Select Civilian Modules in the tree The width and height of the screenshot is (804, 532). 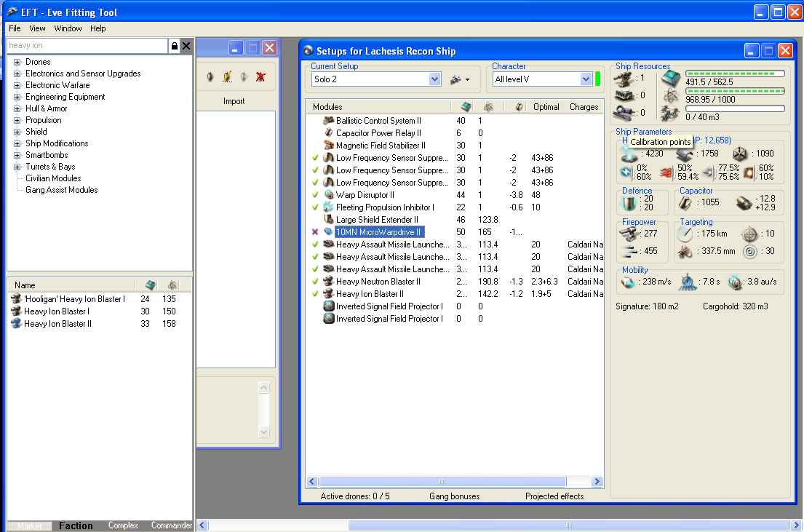click(53, 178)
